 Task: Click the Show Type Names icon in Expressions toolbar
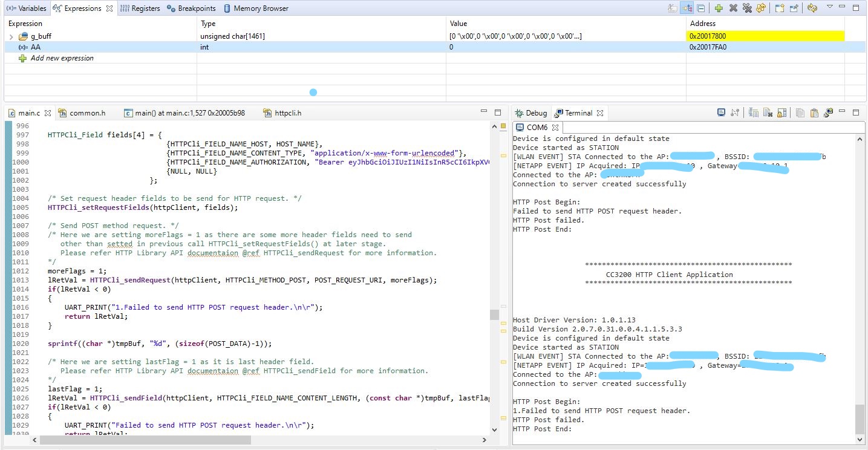(x=672, y=8)
